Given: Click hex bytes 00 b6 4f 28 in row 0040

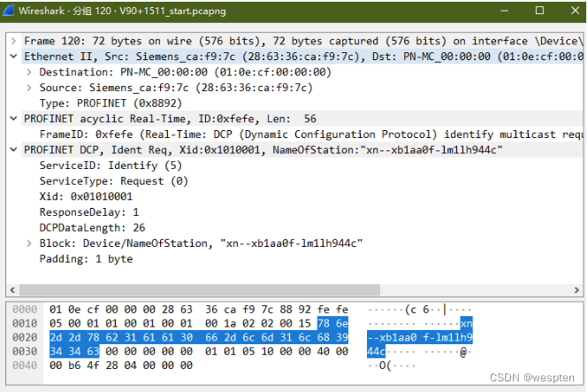Looking at the screenshot, I should [x=84, y=365].
